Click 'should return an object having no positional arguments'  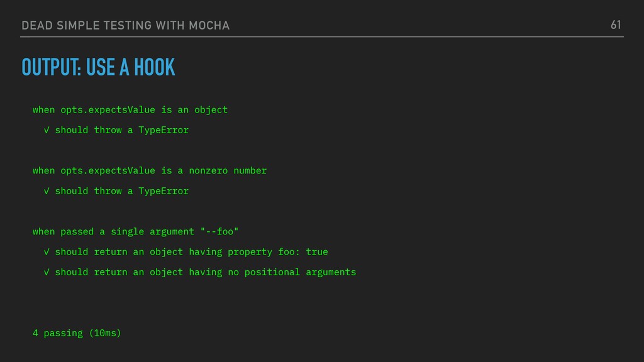point(206,272)
